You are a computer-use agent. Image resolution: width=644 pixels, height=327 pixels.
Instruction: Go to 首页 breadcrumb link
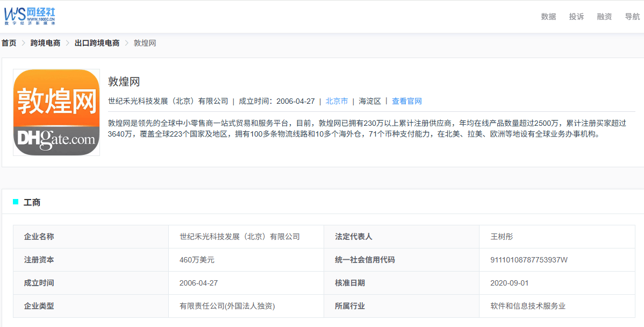coord(9,43)
